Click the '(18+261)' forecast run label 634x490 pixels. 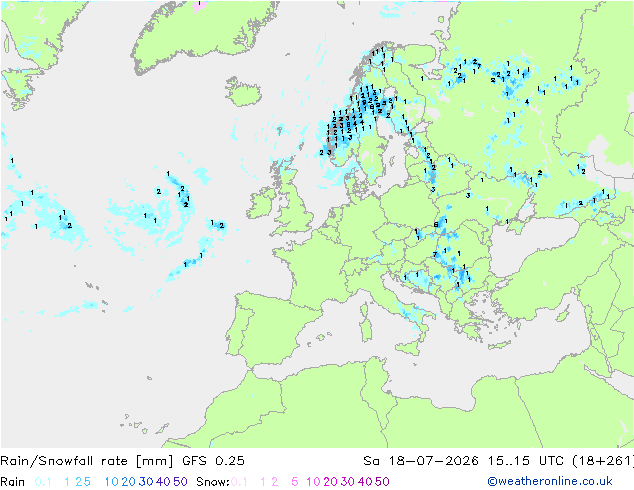[603, 461]
